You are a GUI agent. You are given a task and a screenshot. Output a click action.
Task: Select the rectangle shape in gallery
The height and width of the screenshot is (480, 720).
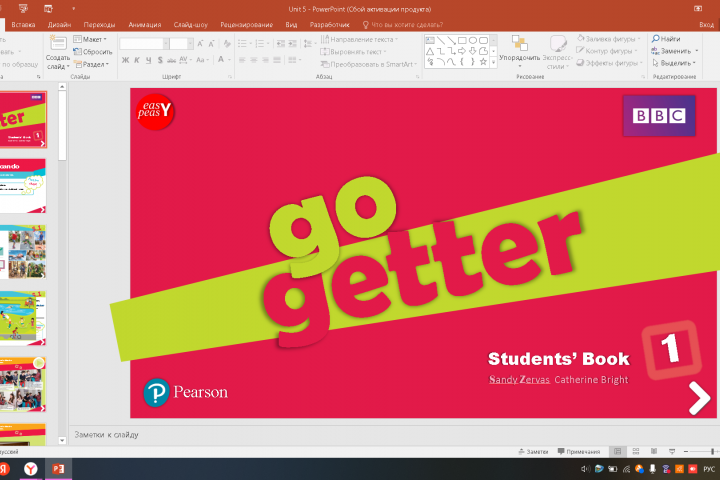click(x=462, y=41)
